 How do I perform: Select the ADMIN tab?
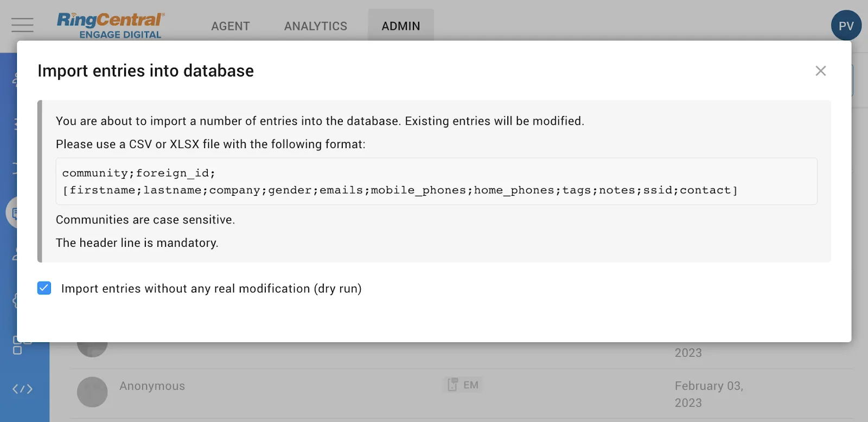point(400,26)
